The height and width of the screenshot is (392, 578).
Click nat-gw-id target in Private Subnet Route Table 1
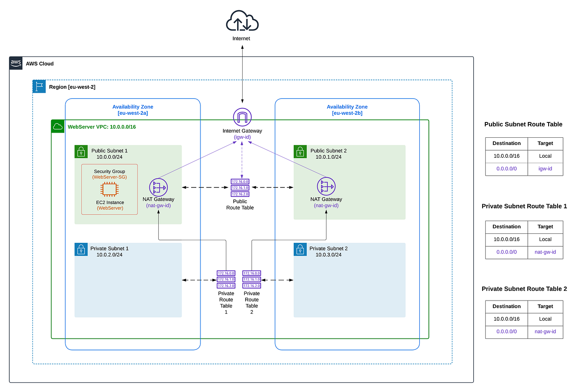(545, 252)
